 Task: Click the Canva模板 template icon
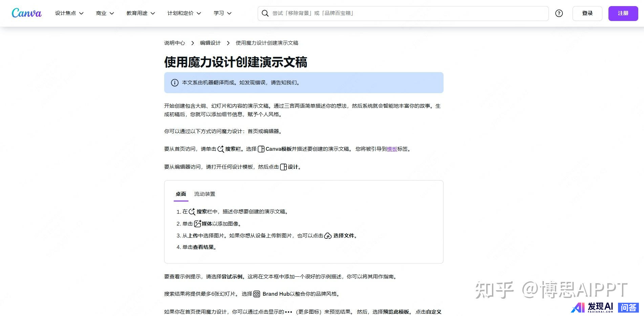click(x=261, y=149)
